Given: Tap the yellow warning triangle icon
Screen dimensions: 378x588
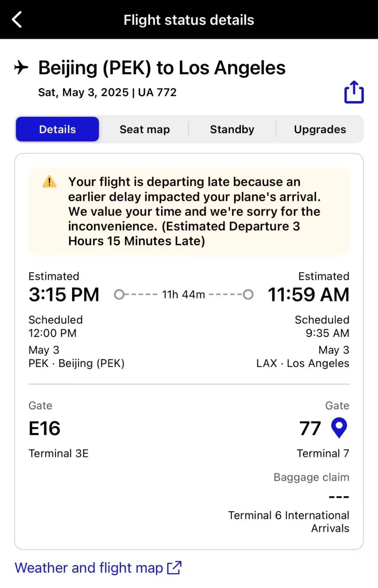Looking at the screenshot, I should tap(49, 182).
